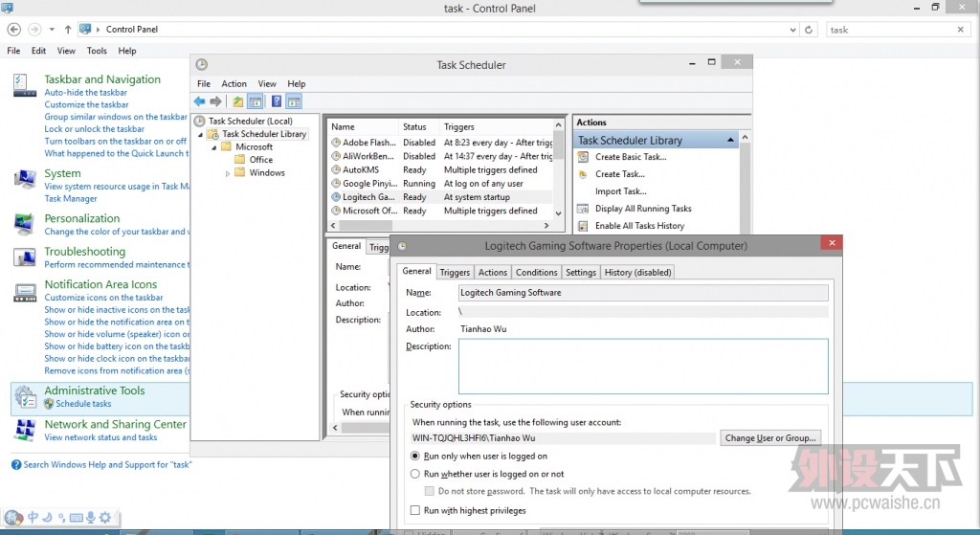The image size is (980, 535).
Task: Expand the Windows folder in the task tree
Action: tap(228, 173)
